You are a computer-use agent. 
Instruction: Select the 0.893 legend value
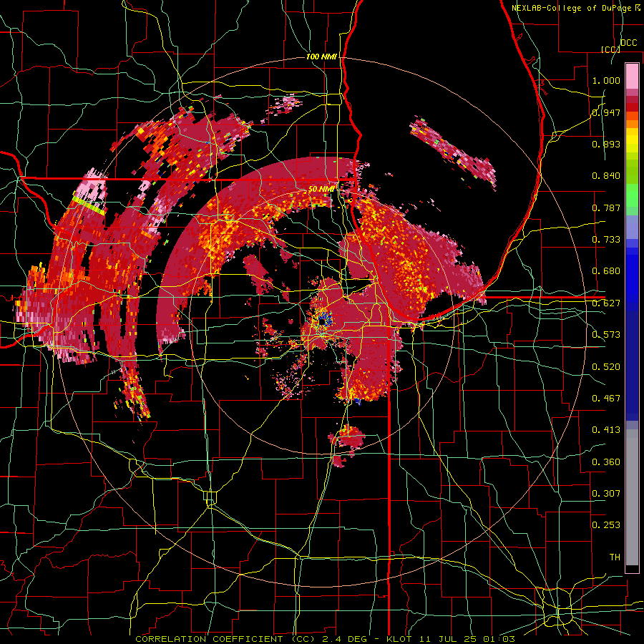[x=606, y=144]
